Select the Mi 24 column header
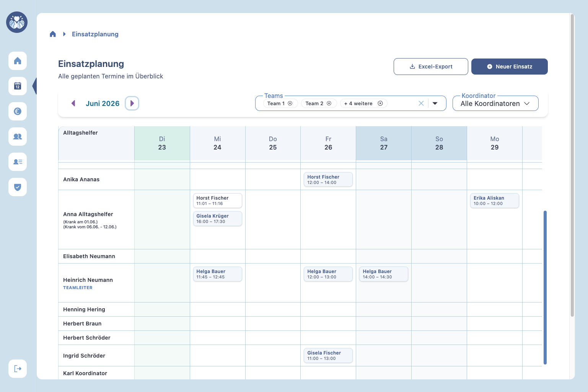588x392 pixels. click(218, 143)
